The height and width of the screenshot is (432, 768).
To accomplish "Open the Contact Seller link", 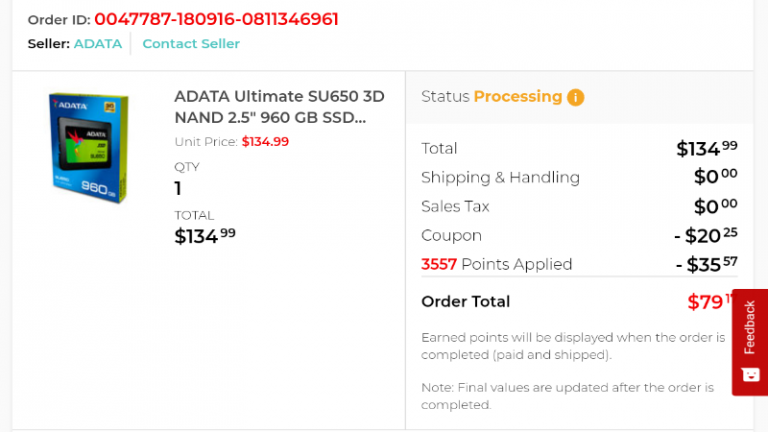I will point(191,44).
